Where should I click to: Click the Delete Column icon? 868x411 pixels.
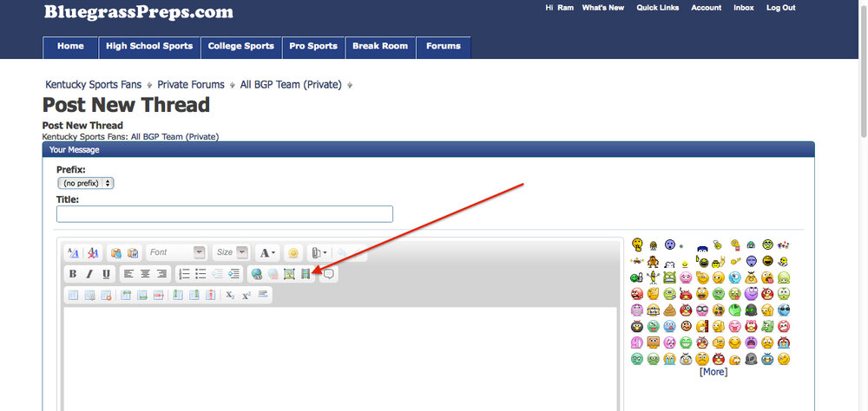210,296
